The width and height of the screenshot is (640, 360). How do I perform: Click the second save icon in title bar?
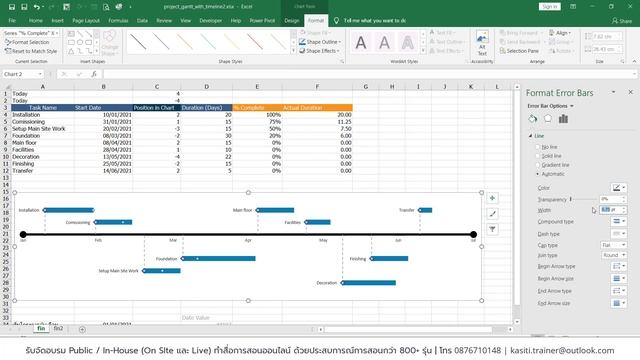point(24,7)
